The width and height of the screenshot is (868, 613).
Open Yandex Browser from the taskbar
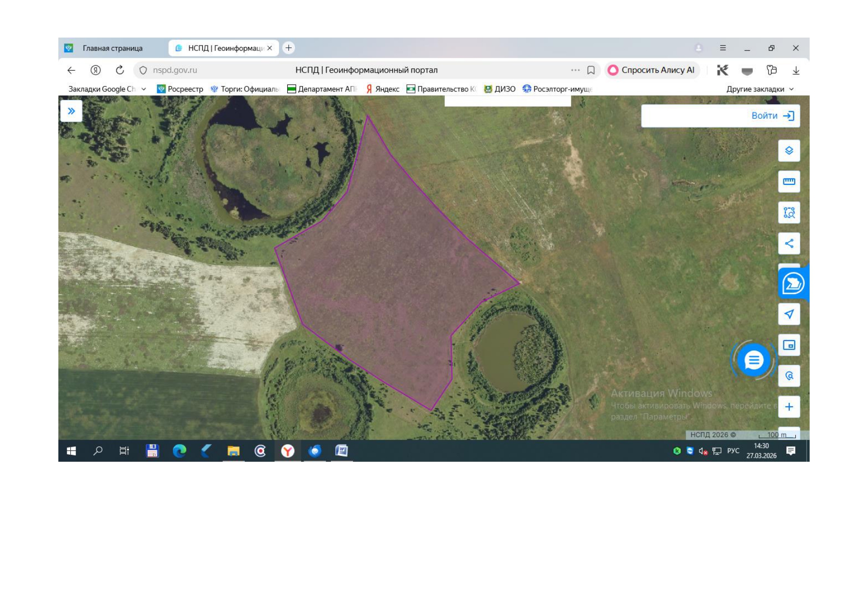pyautogui.click(x=288, y=451)
